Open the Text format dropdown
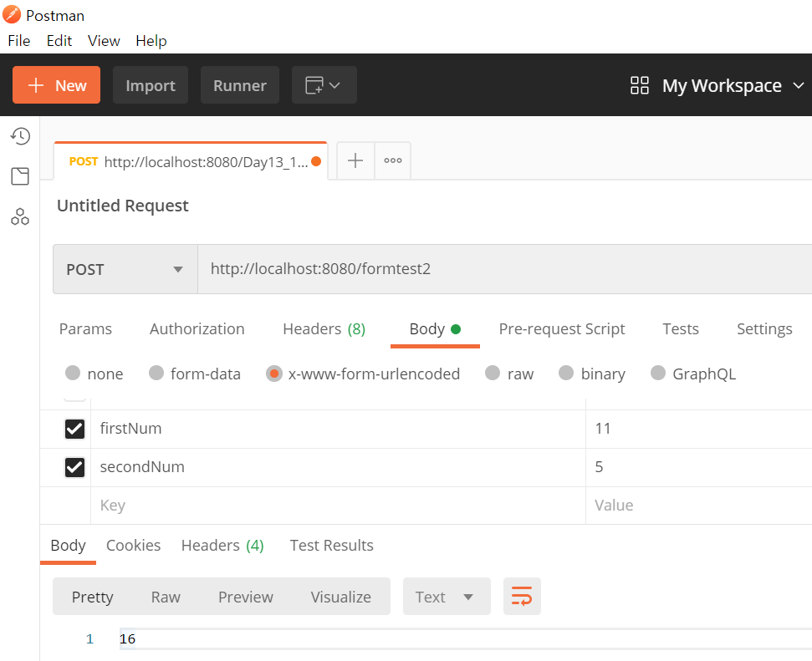Image resolution: width=812 pixels, height=661 pixels. tap(447, 597)
